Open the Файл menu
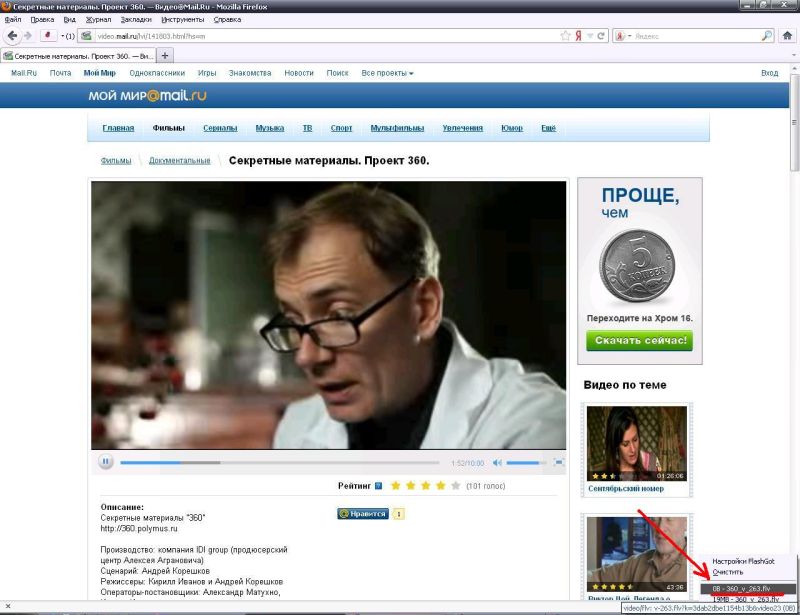800x615 pixels. (13, 19)
